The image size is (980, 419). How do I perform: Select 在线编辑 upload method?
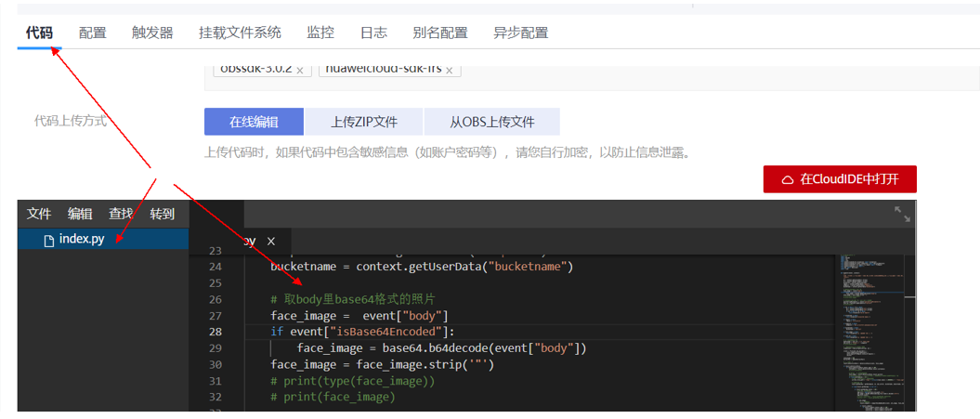254,122
